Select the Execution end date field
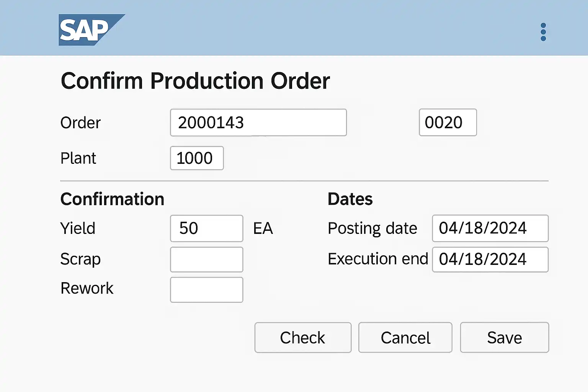 tap(490, 260)
